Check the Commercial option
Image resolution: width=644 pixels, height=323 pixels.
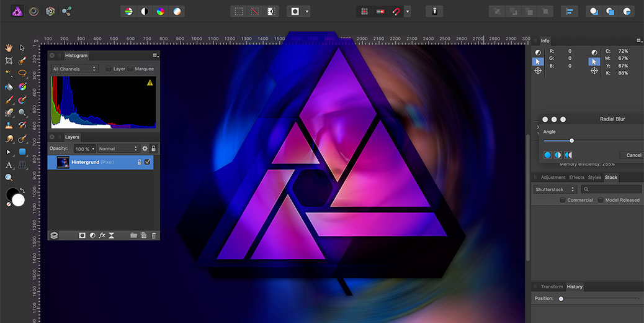(x=562, y=200)
